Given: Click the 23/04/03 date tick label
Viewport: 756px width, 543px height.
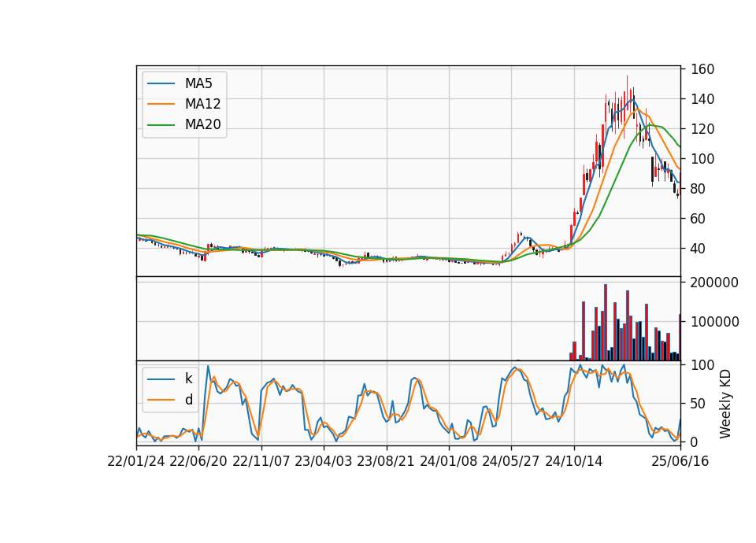Looking at the screenshot, I should point(324,461).
